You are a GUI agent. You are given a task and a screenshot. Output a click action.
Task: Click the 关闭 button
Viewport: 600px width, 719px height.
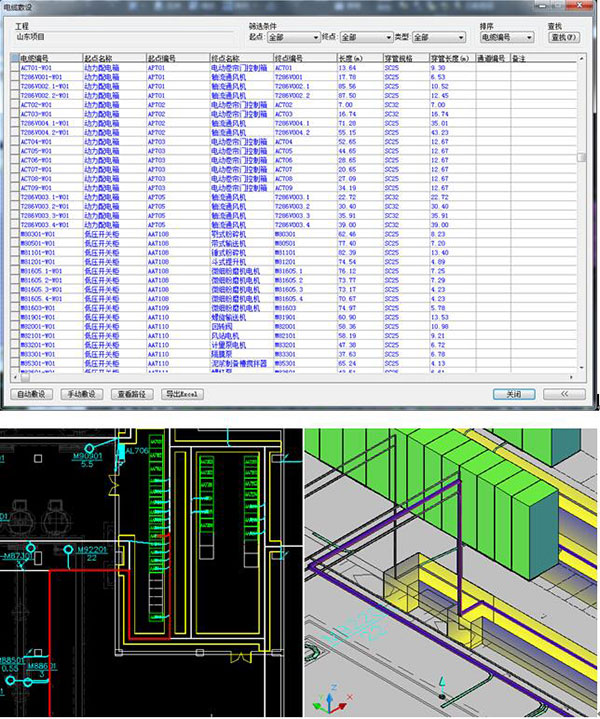514,394
